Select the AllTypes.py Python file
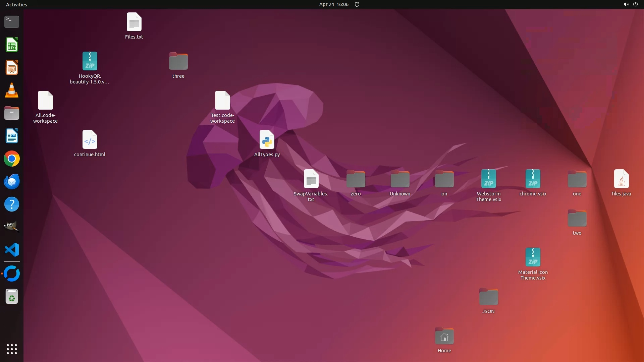 (267, 140)
